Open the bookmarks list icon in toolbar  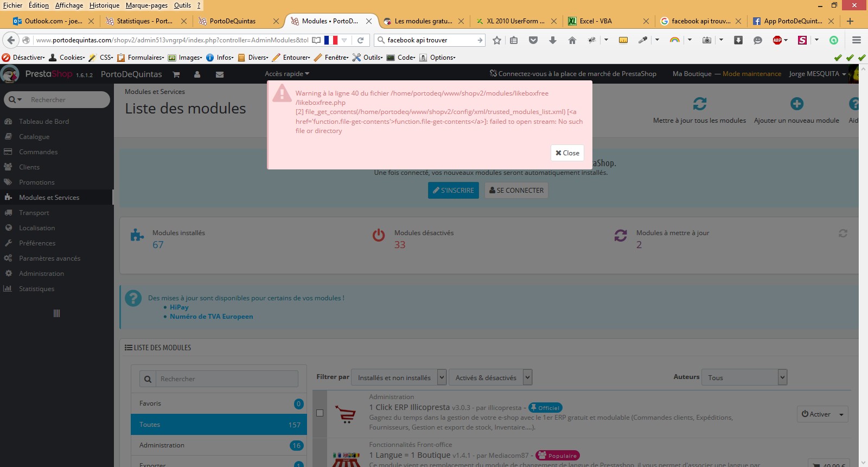point(514,40)
